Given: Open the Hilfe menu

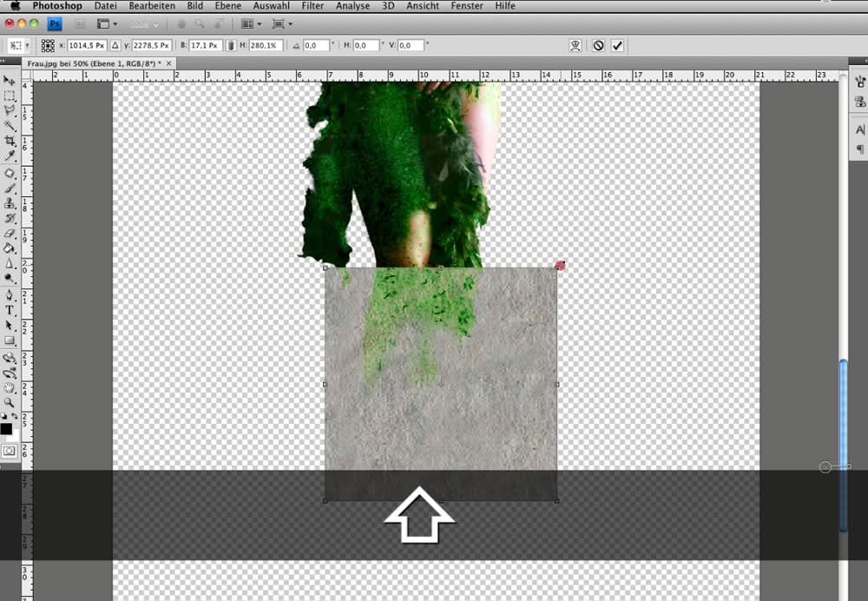Looking at the screenshot, I should tap(505, 6).
